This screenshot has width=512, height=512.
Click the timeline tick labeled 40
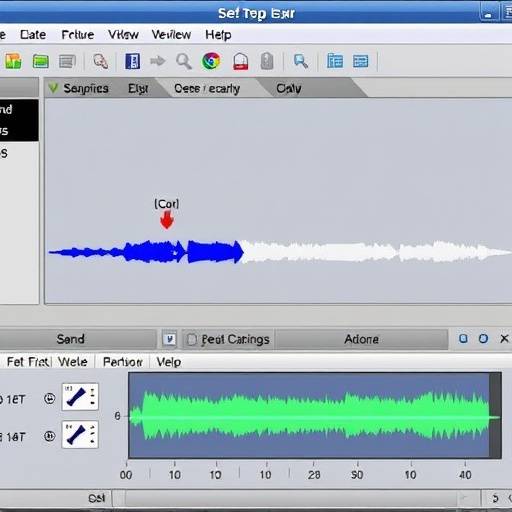[x=465, y=475]
